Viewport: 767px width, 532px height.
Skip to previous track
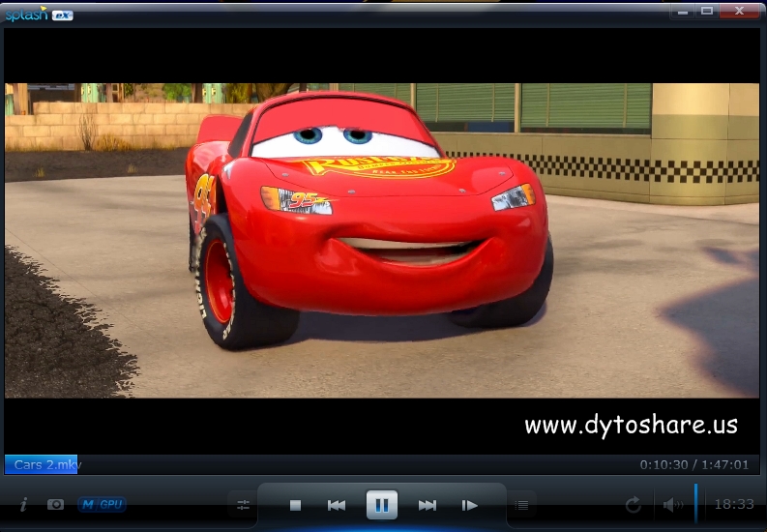coord(337,505)
